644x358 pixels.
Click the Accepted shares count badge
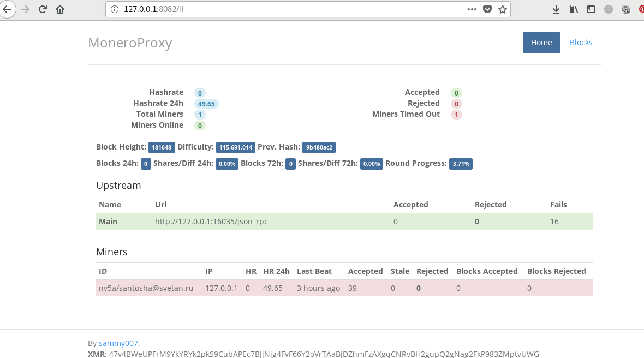click(x=456, y=93)
